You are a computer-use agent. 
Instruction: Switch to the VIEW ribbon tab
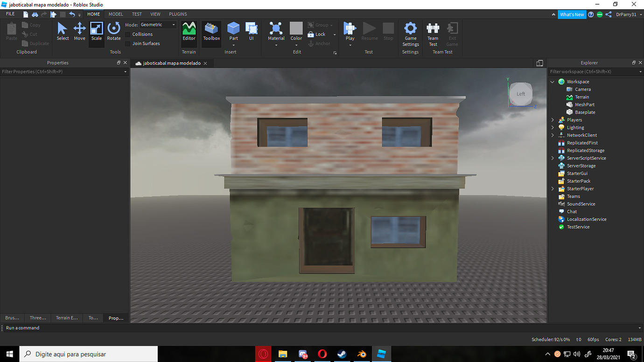(155, 14)
